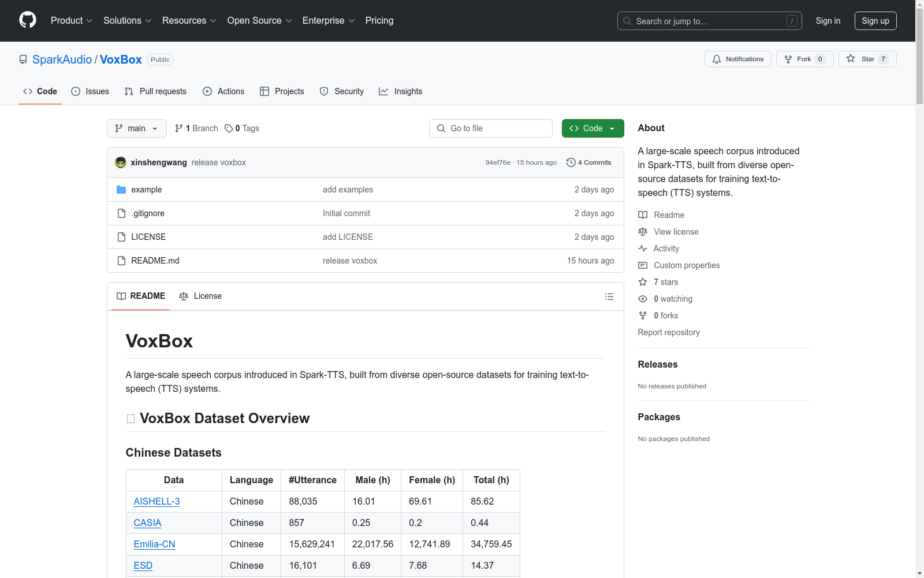Open the 0 Tags list

coord(242,128)
